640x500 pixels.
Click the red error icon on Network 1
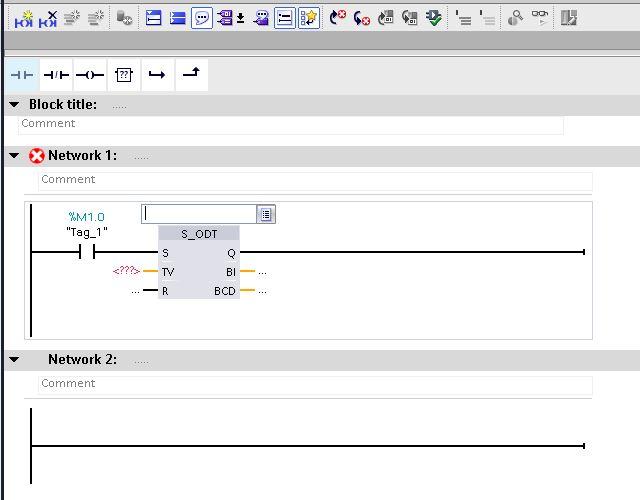(36, 156)
